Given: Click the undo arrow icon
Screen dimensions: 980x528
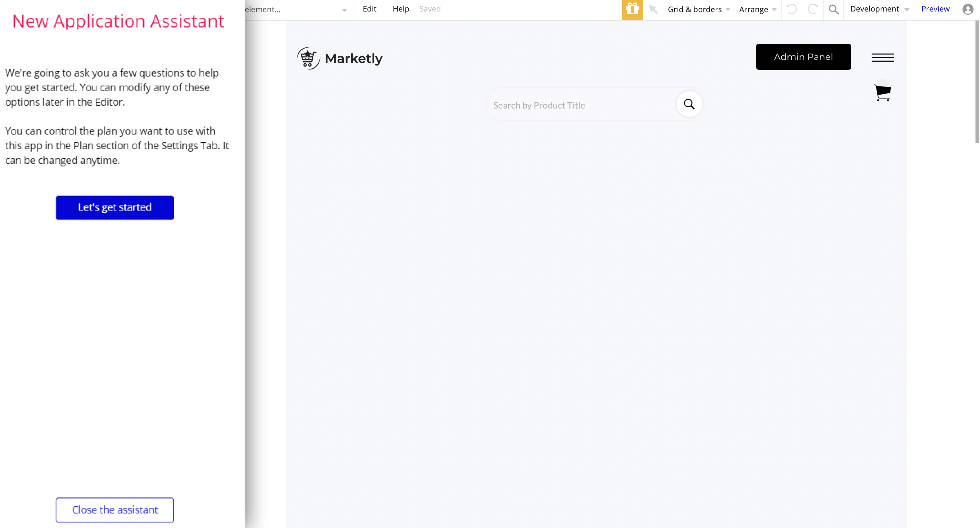Looking at the screenshot, I should pyautogui.click(x=792, y=9).
